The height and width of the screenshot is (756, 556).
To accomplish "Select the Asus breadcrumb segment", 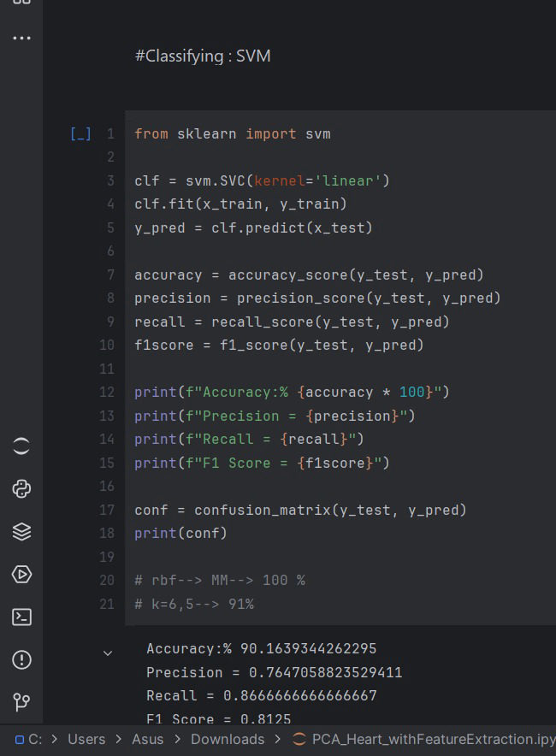I will [x=148, y=739].
